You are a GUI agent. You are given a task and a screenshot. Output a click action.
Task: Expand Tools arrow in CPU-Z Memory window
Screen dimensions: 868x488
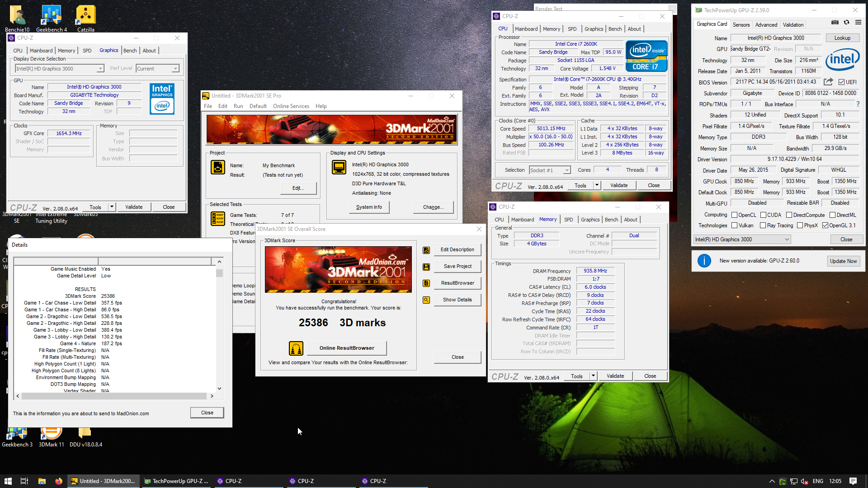(593, 376)
